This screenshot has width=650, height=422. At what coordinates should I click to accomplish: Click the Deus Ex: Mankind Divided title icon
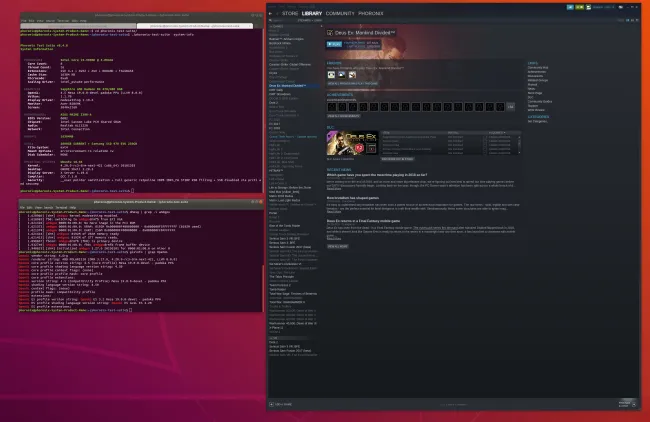[330, 33]
